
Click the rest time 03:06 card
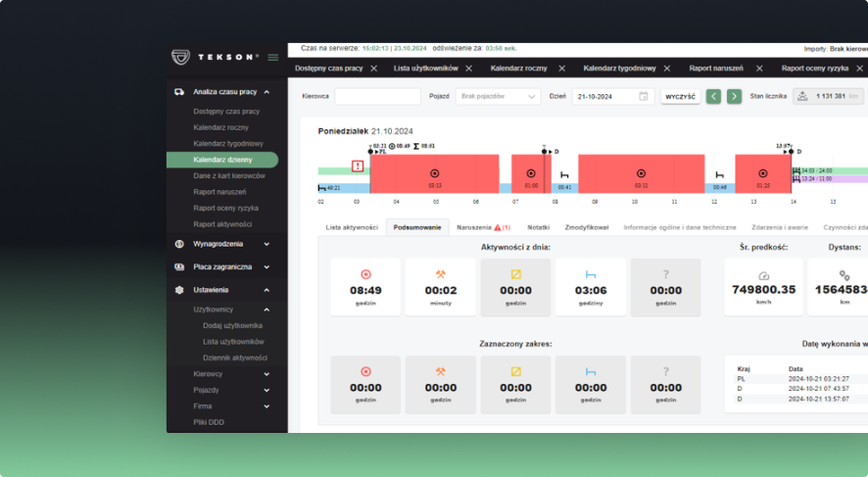click(591, 287)
